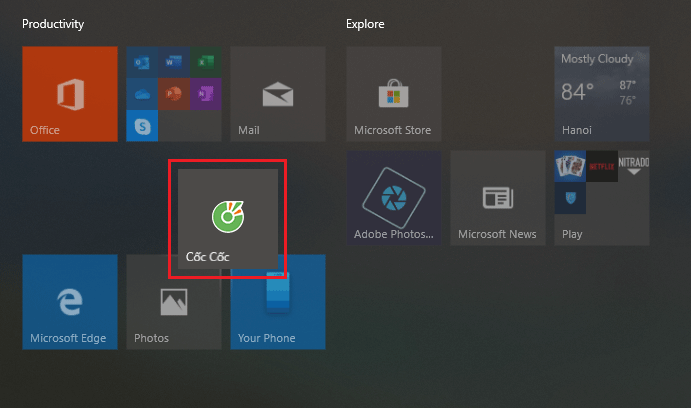The width and height of the screenshot is (691, 408).
Task: Launch the Cốc Cốc browser tile
Action: click(x=228, y=219)
